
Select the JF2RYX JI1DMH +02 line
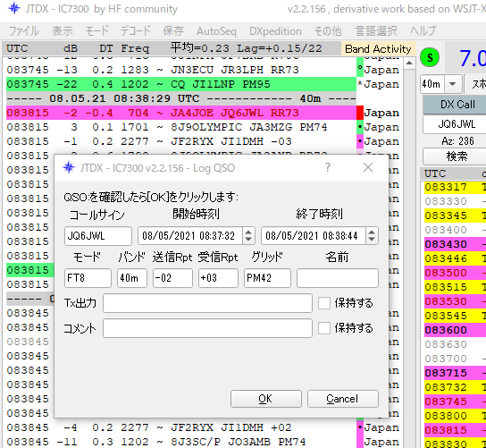point(181,427)
